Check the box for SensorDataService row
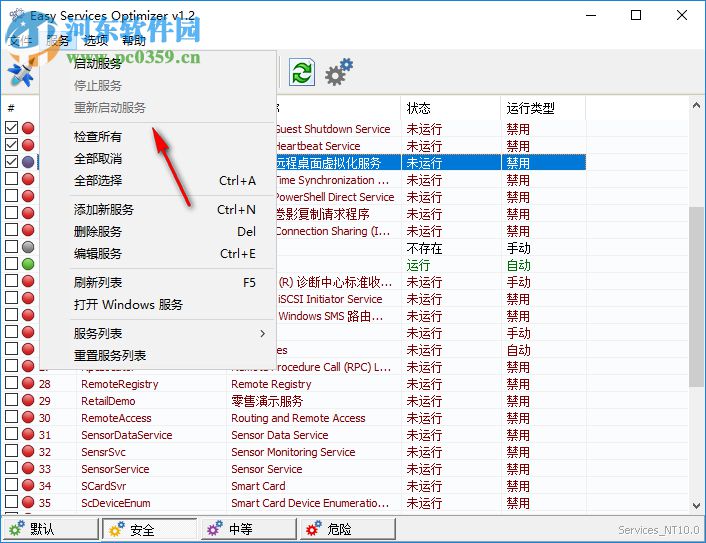This screenshot has width=706, height=543. click(12, 434)
